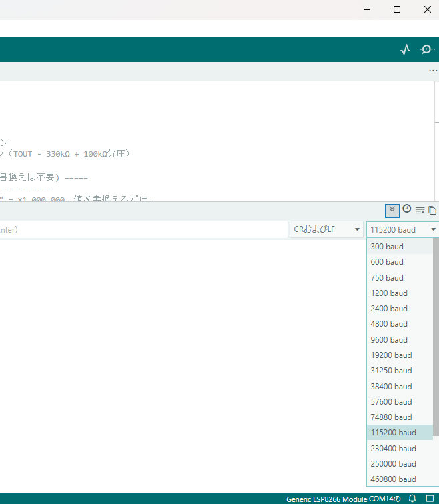Copy the serial monitor output icon

point(432,211)
